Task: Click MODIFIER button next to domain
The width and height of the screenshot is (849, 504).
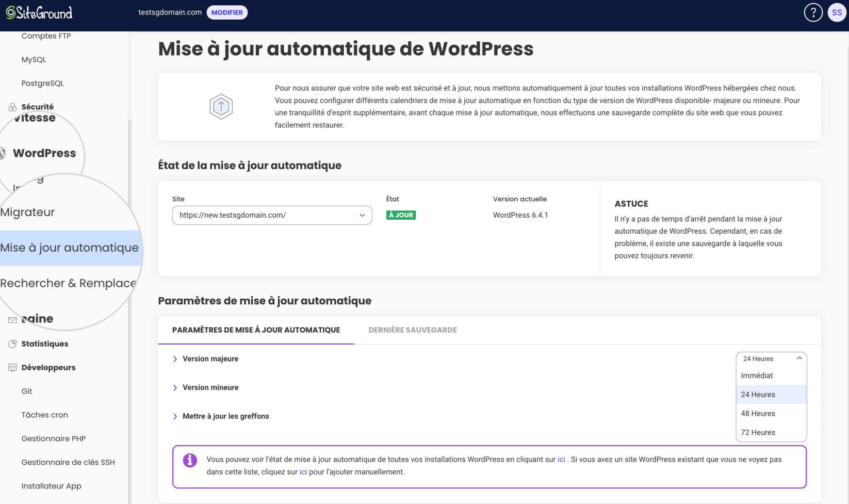Action: tap(227, 12)
